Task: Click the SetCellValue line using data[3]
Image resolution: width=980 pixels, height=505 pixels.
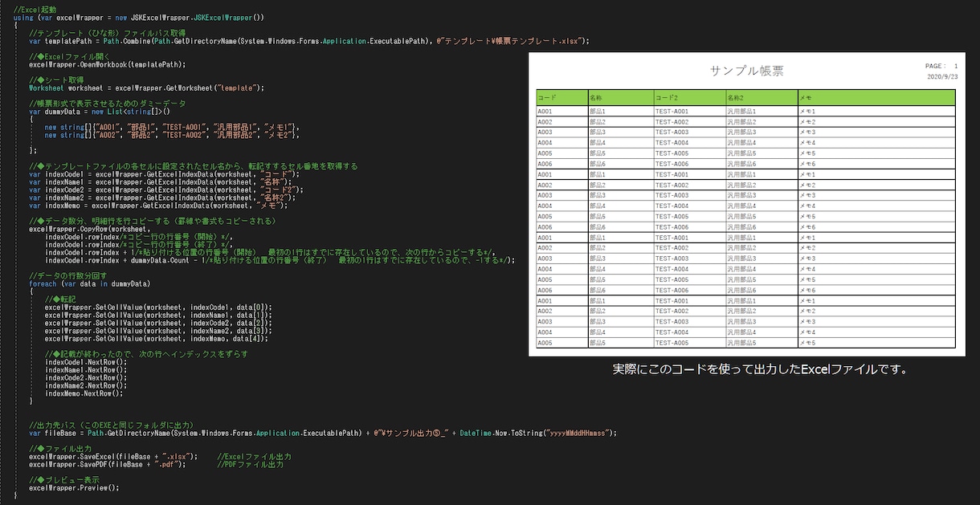Action: (x=158, y=331)
